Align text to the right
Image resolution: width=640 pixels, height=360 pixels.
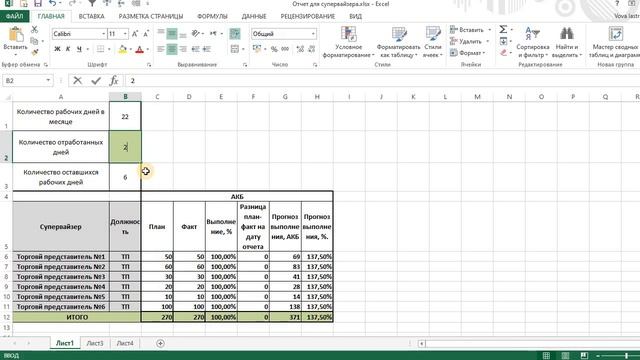[183, 49]
